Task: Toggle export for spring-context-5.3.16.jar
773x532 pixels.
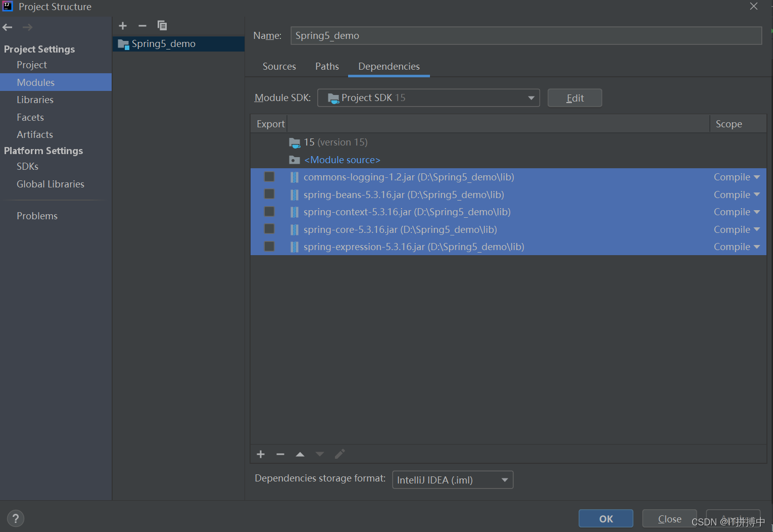Action: click(269, 212)
